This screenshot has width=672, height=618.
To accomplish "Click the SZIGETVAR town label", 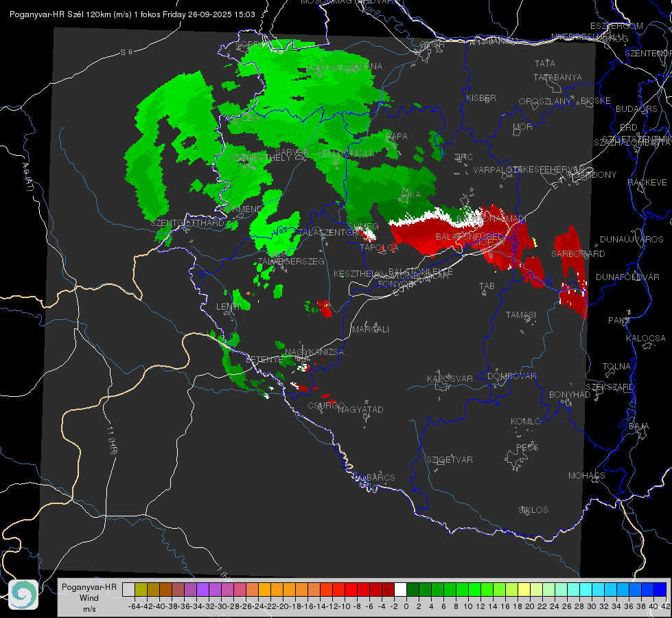I will point(449,460).
